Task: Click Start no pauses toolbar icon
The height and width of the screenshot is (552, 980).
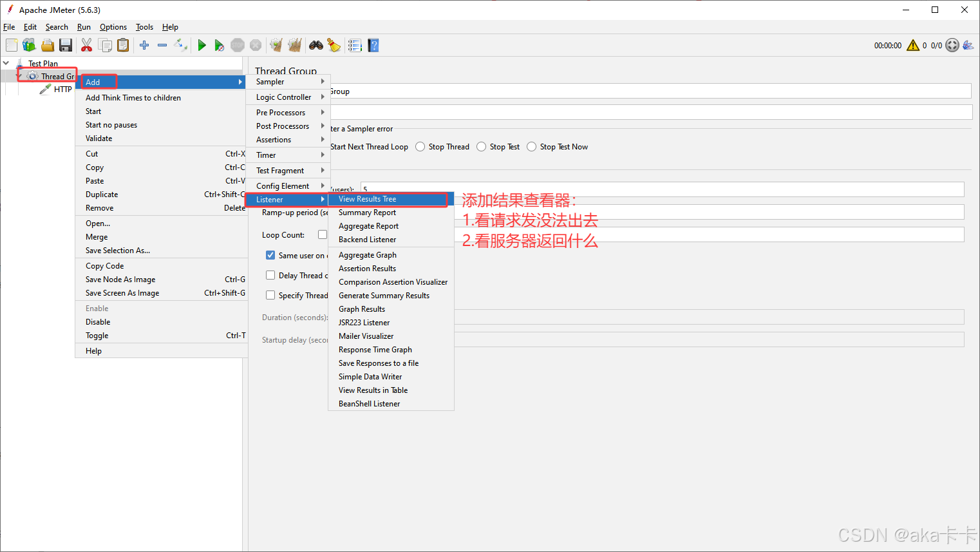Action: [220, 45]
